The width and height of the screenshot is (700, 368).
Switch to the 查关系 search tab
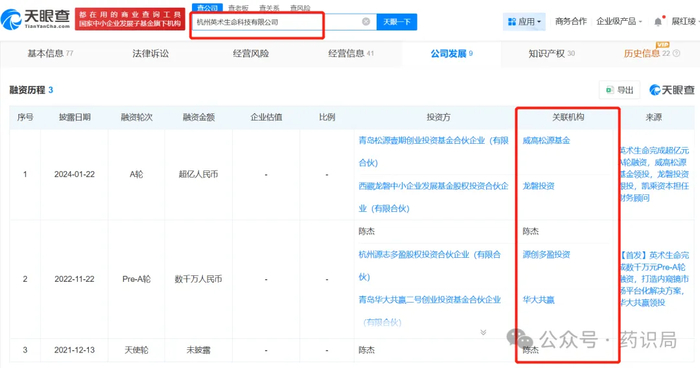click(269, 8)
